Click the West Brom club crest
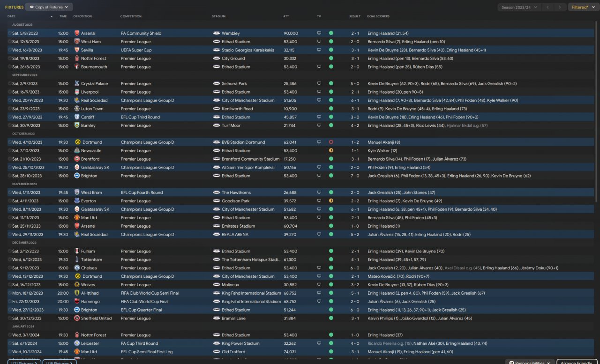 77,193
